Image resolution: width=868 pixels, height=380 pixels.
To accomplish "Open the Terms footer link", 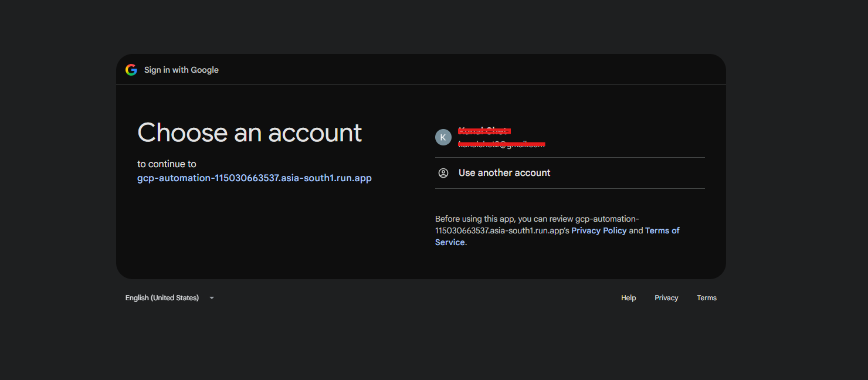I will click(707, 298).
